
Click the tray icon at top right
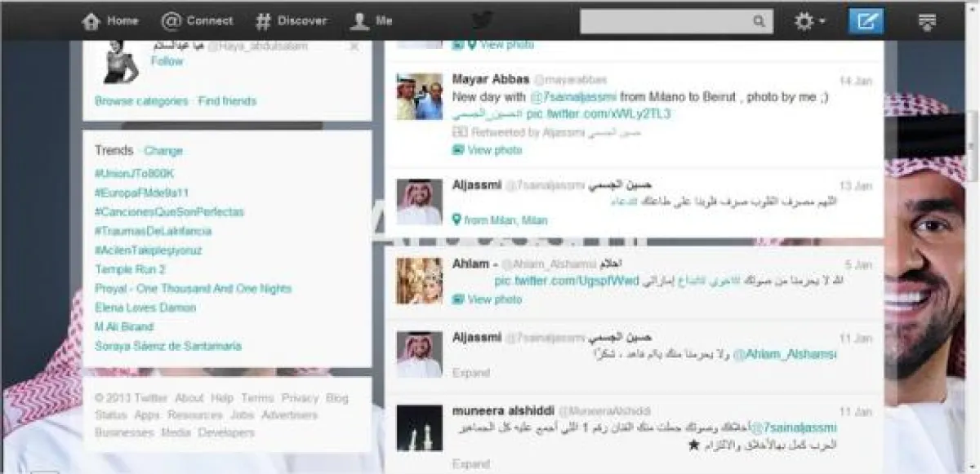coord(927,20)
